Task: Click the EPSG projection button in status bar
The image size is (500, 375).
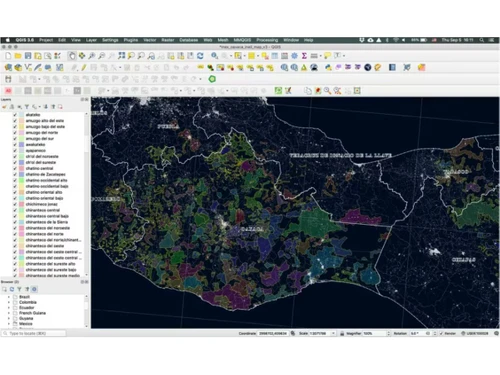Action: [475, 333]
